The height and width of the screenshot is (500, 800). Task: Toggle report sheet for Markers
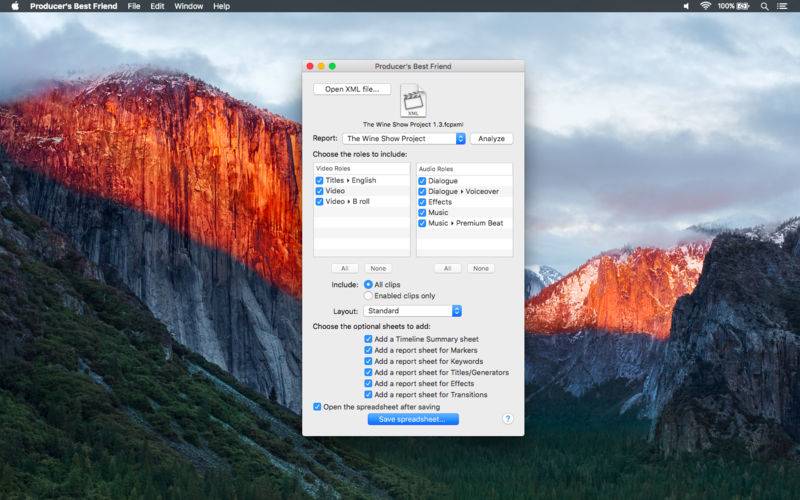point(368,350)
